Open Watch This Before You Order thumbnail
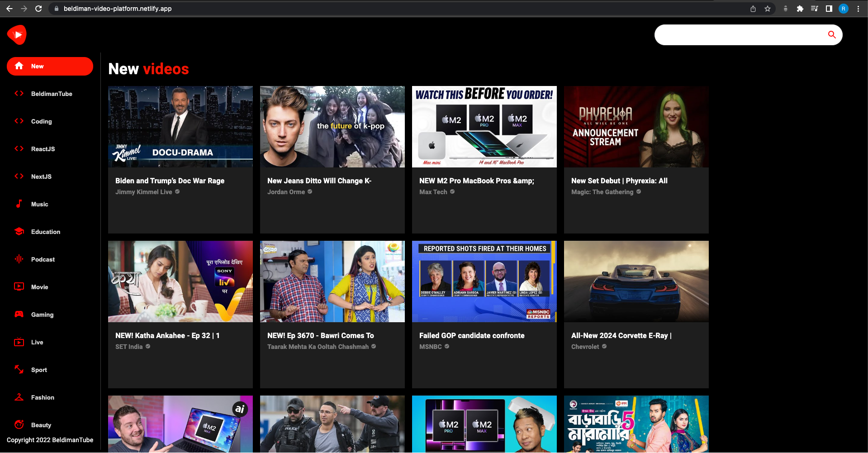Image resolution: width=868 pixels, height=453 pixels. point(484,127)
